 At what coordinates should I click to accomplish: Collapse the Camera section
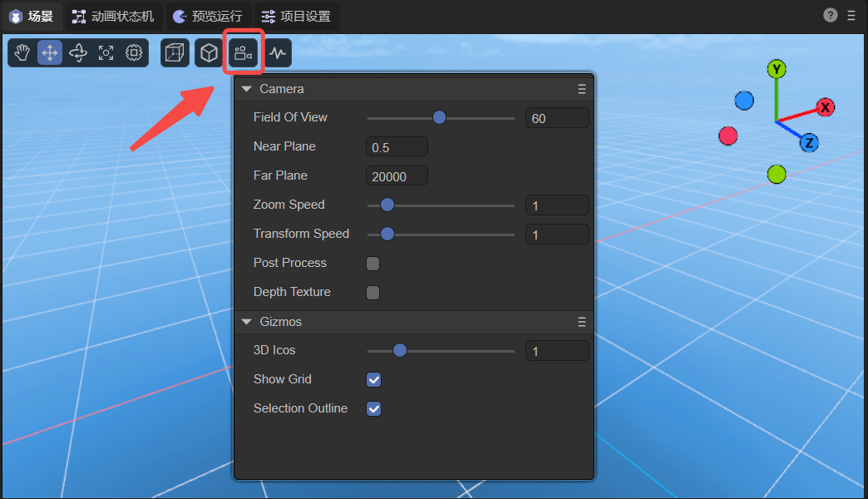(247, 89)
